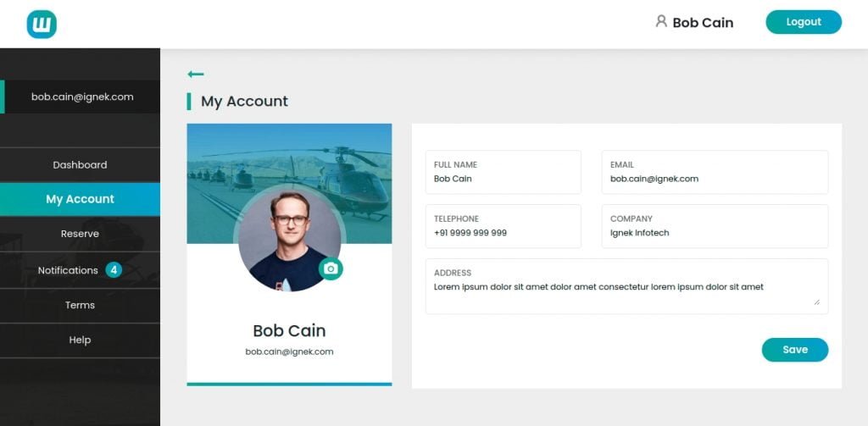Open the Reserve page
The image size is (868, 426).
tap(80, 234)
